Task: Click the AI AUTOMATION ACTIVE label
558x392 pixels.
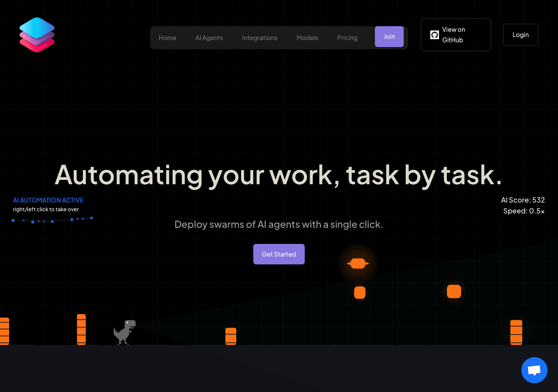Action: [48, 200]
